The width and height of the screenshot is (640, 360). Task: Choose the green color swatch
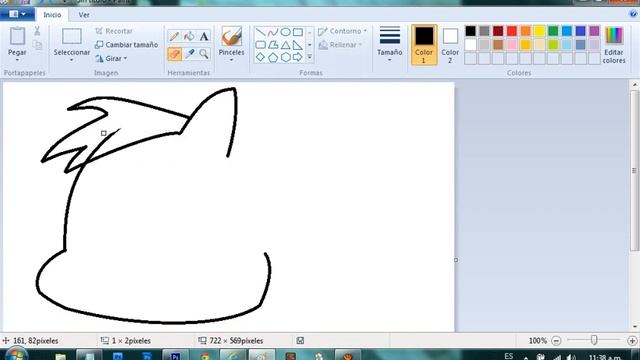tap(553, 31)
